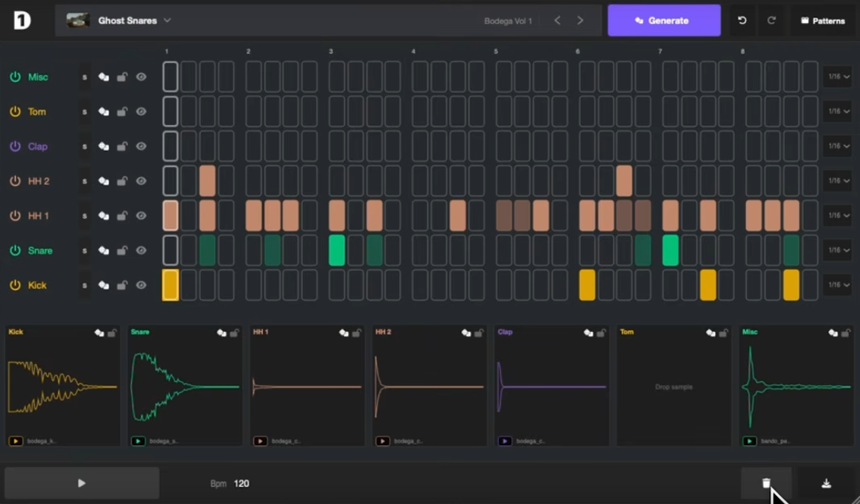This screenshot has width=860, height=504.
Task: Go to the previous Bodega Vol 1 preset
Action: tap(557, 21)
